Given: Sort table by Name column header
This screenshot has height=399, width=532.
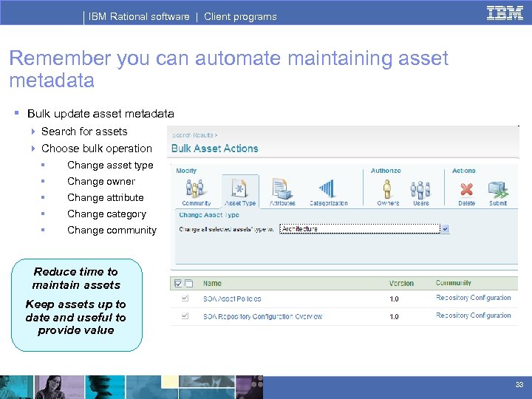Looking at the screenshot, I should click(212, 283).
